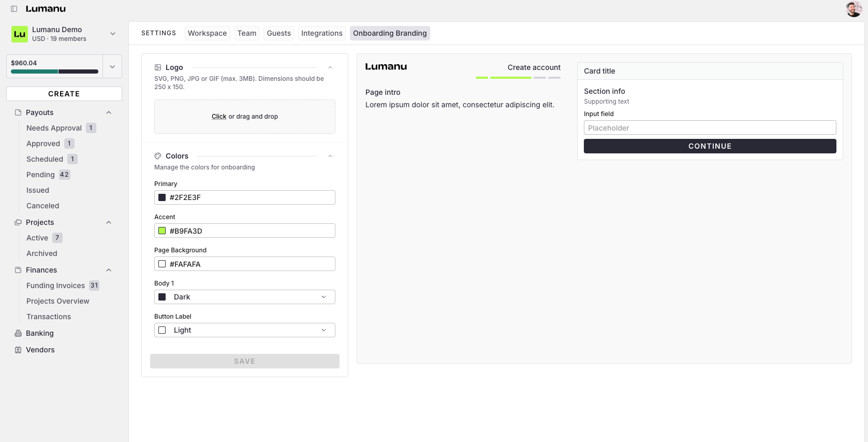The width and height of the screenshot is (868, 442).
Task: Click the Colors palette icon
Action: (x=158, y=156)
